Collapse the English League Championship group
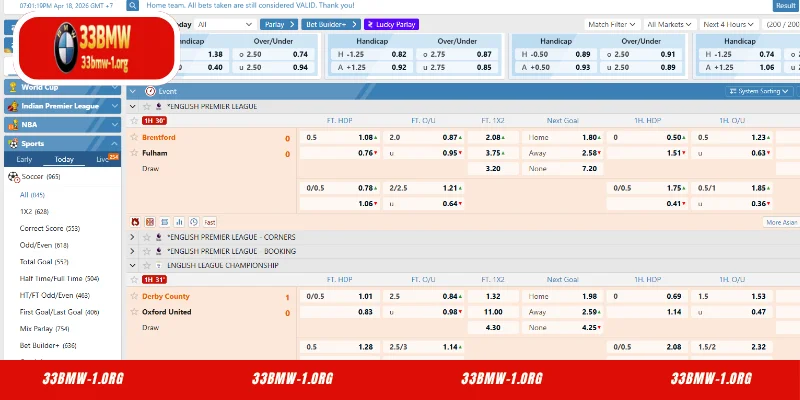 tap(133, 266)
